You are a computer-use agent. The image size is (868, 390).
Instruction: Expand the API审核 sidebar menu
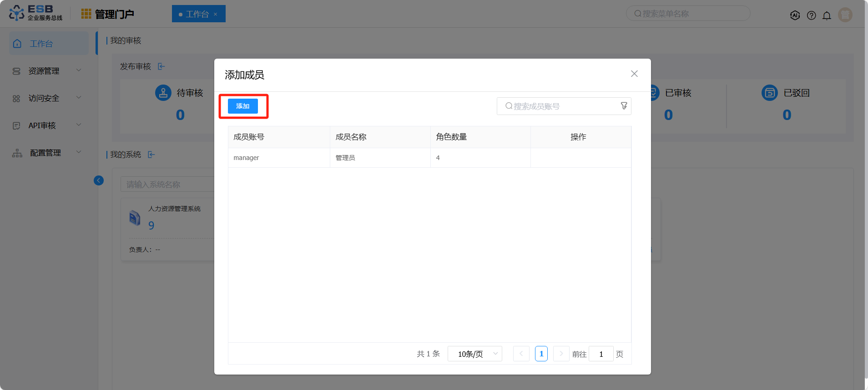point(47,125)
